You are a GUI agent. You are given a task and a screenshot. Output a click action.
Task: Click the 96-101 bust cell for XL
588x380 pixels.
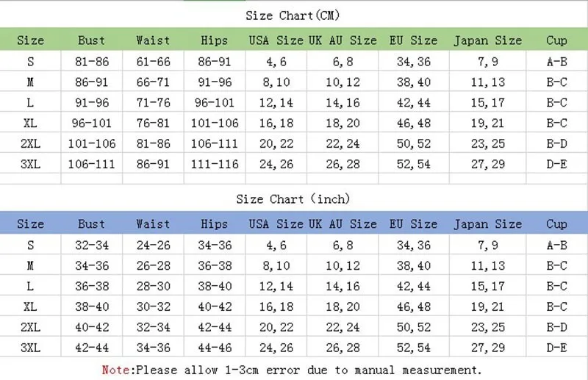pyautogui.click(x=91, y=123)
